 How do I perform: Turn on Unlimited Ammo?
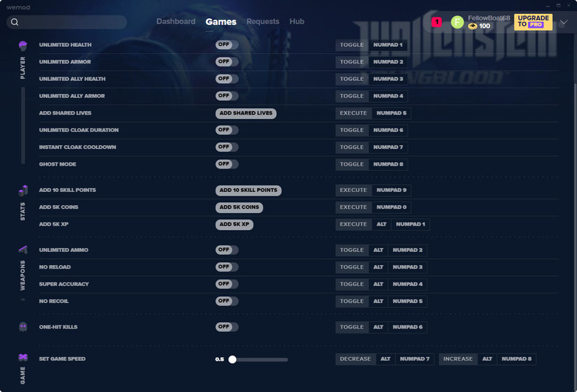(226, 250)
